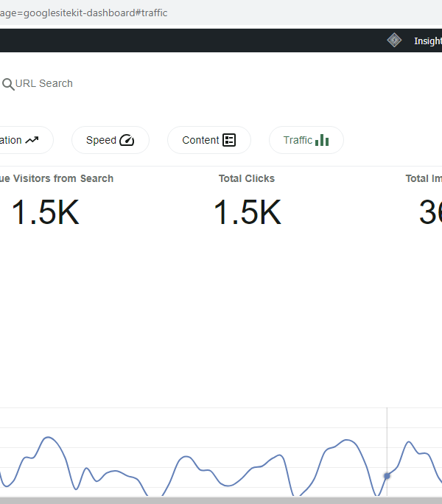Click the trending arrow icon on left tab
Screen dimensions: 442x504
32,140
